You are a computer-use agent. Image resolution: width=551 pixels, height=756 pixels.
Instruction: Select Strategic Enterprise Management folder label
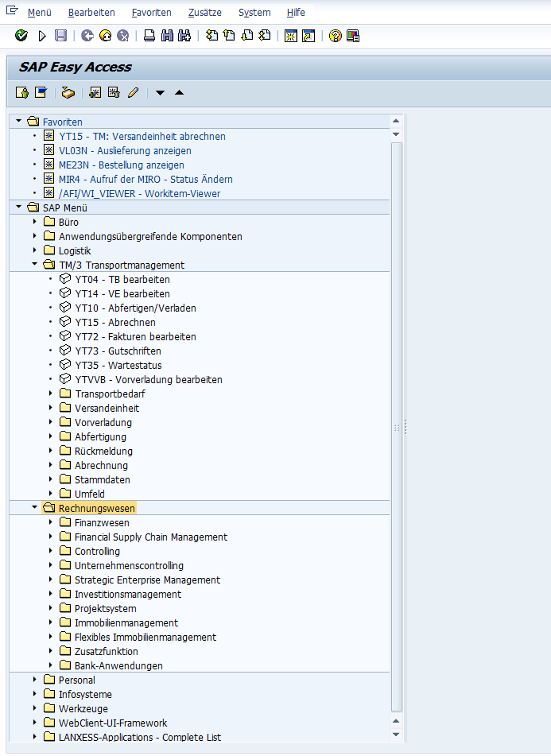pyautogui.click(x=148, y=580)
